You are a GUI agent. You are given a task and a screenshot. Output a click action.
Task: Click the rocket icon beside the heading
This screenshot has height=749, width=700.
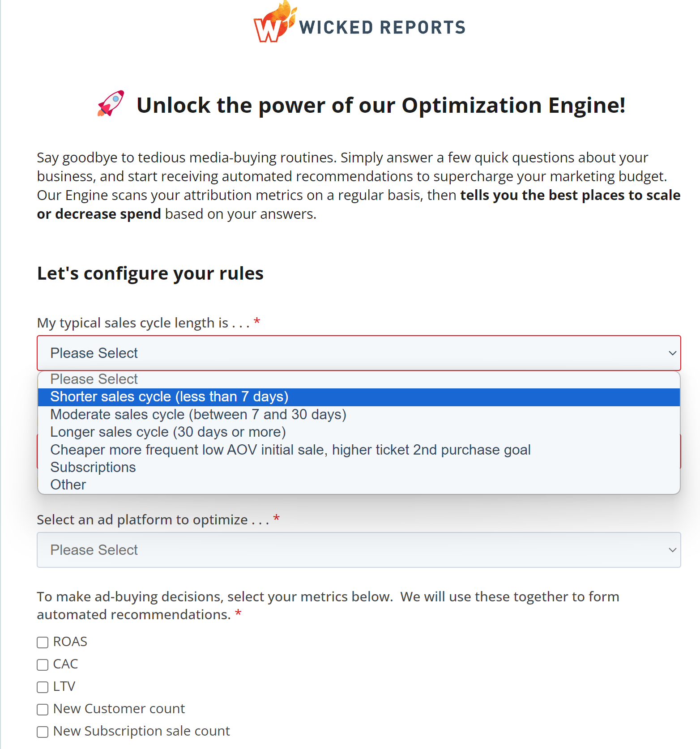[111, 103]
